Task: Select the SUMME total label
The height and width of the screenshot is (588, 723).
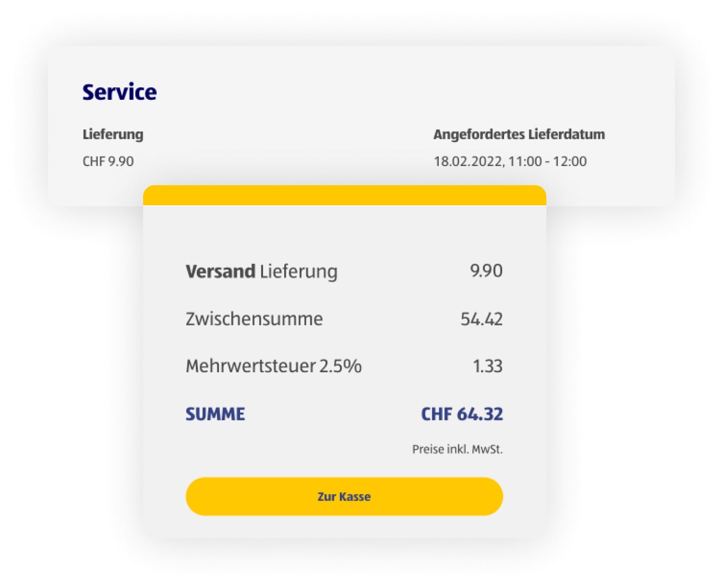Action: tap(215, 414)
